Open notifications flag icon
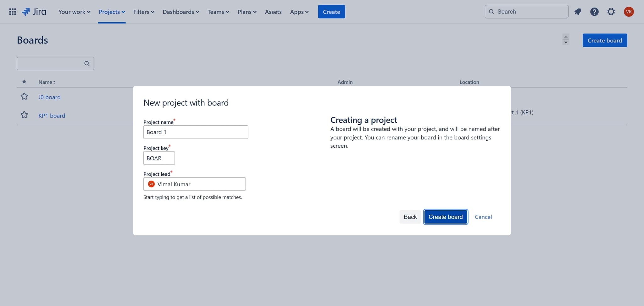Image resolution: width=644 pixels, height=306 pixels. pyautogui.click(x=578, y=12)
